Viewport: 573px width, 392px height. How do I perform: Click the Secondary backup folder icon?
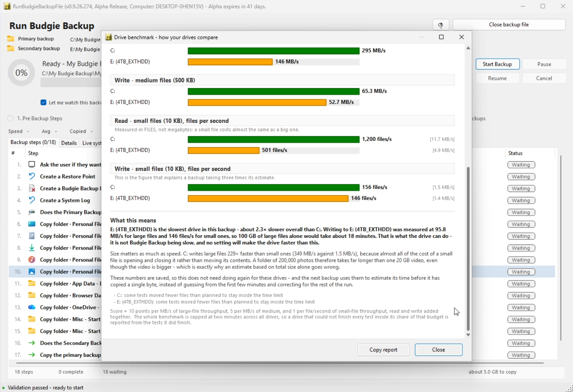coord(11,49)
